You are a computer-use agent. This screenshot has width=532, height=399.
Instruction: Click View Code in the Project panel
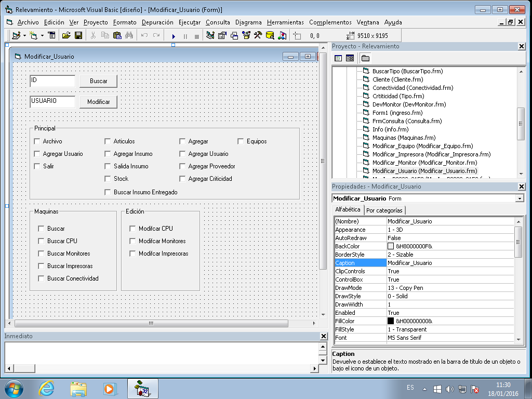click(x=338, y=58)
